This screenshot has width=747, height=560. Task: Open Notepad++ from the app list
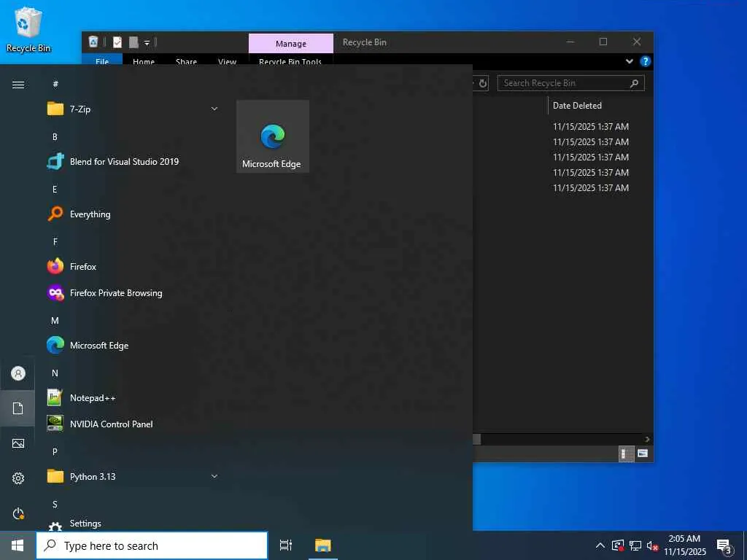click(x=133, y=398)
